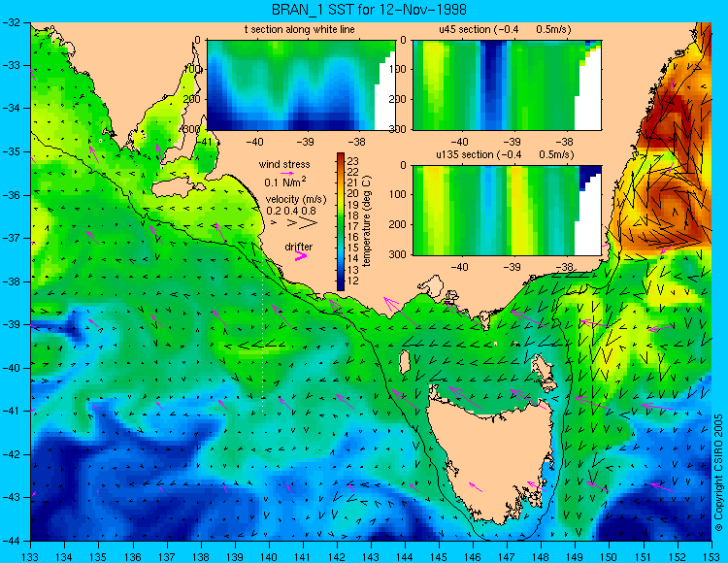Image resolution: width=728 pixels, height=563 pixels.
Task: Click the velocity sample arrowheads in legend
Action: 295,223
